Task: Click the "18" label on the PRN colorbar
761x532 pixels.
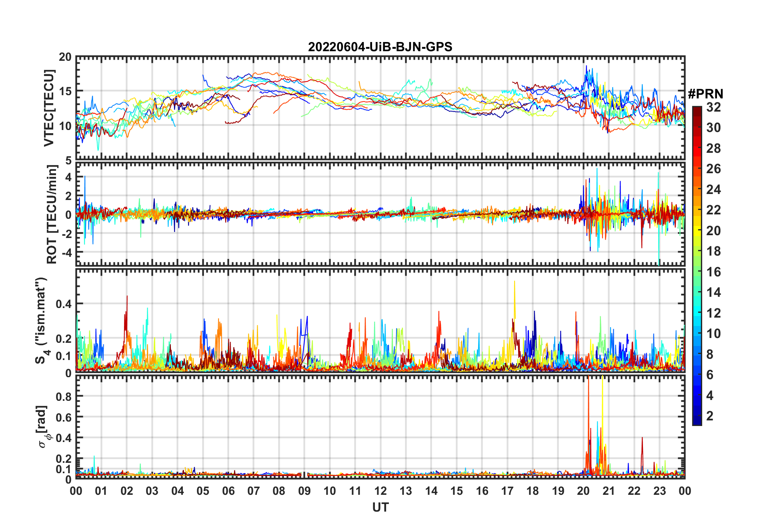Action: coord(713,251)
